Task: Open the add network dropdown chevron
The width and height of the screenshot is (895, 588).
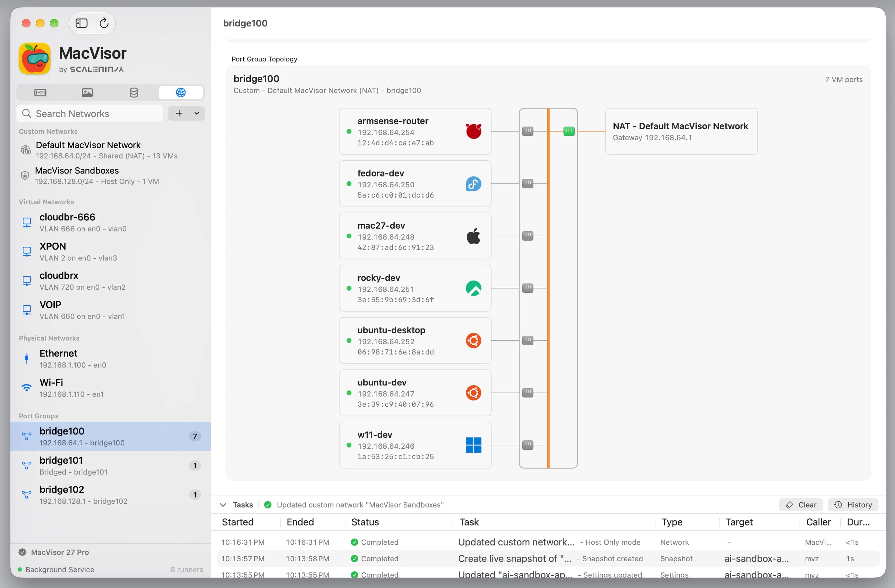Action: pyautogui.click(x=197, y=113)
